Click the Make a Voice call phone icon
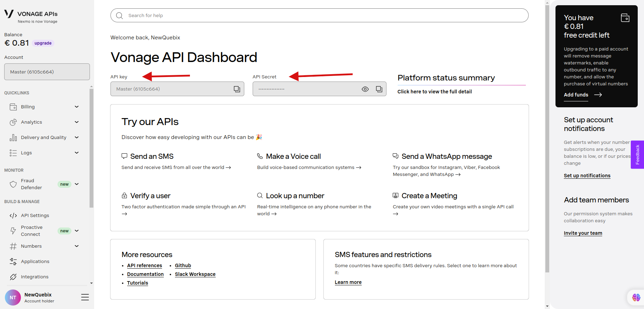This screenshot has width=644, height=309. tap(260, 156)
